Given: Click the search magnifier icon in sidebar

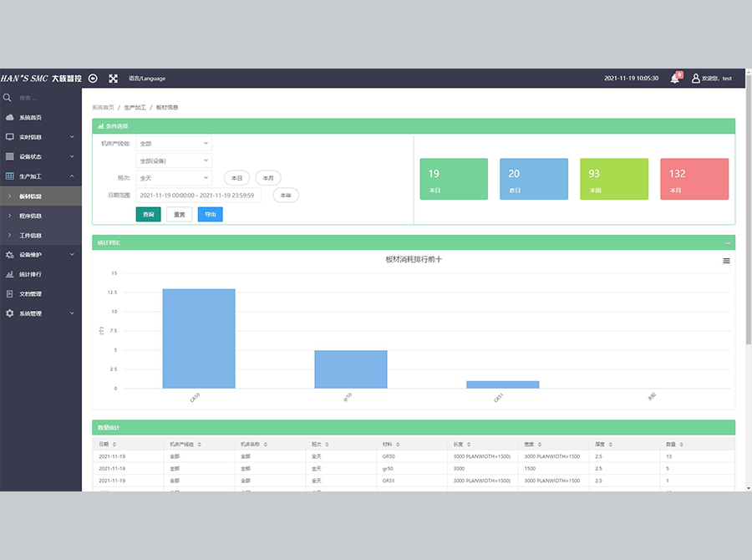Looking at the screenshot, I should pyautogui.click(x=8, y=98).
